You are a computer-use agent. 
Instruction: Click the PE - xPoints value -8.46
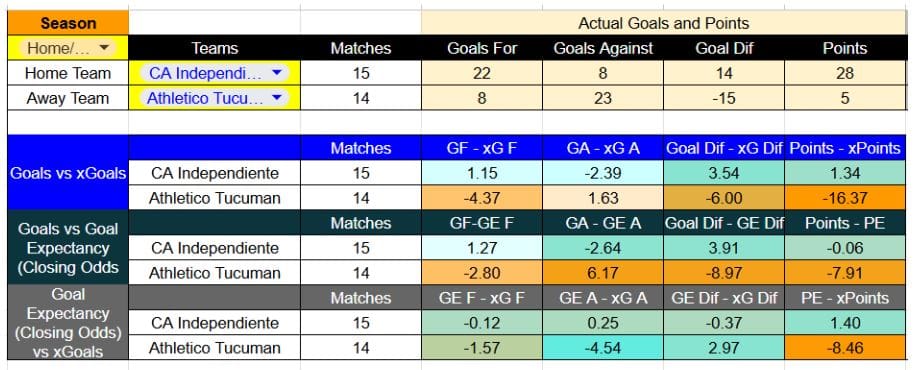pyautogui.click(x=845, y=348)
